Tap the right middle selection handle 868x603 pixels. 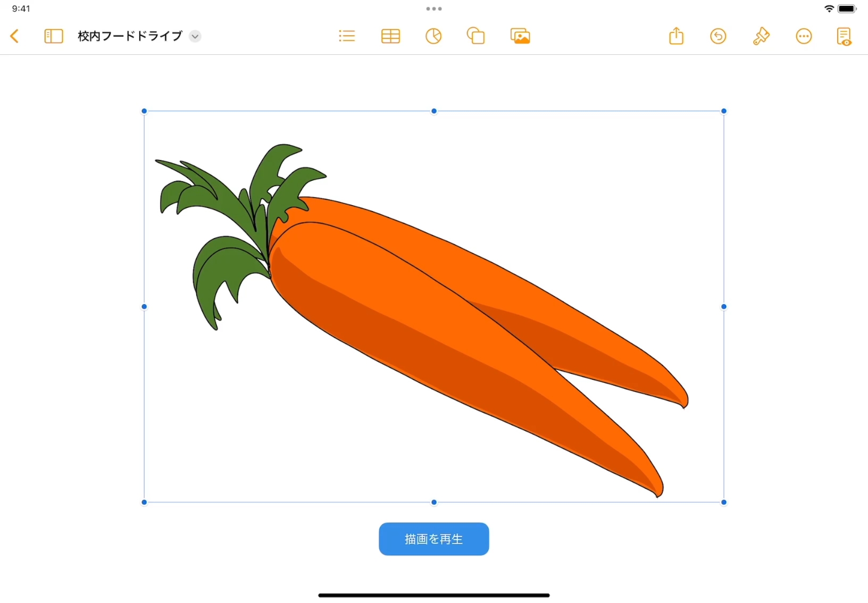pos(724,307)
